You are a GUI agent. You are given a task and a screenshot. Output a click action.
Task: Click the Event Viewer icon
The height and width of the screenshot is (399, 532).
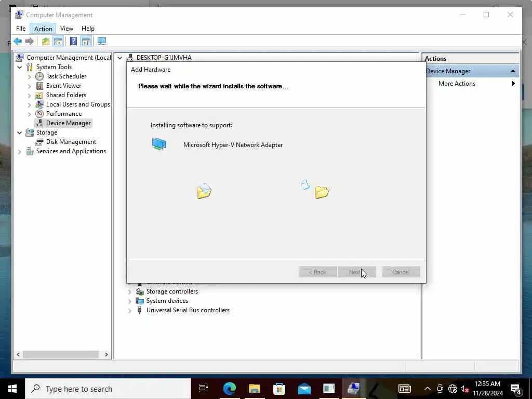39,86
